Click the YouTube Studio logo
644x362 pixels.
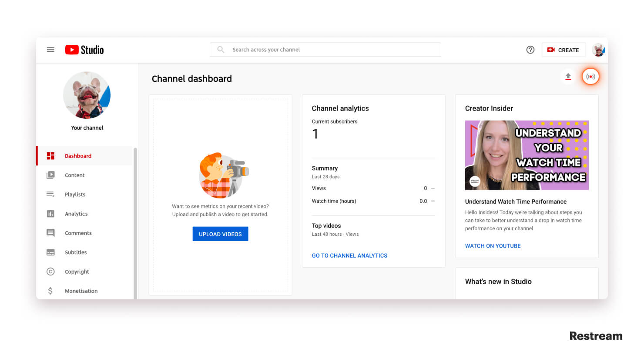tap(84, 50)
